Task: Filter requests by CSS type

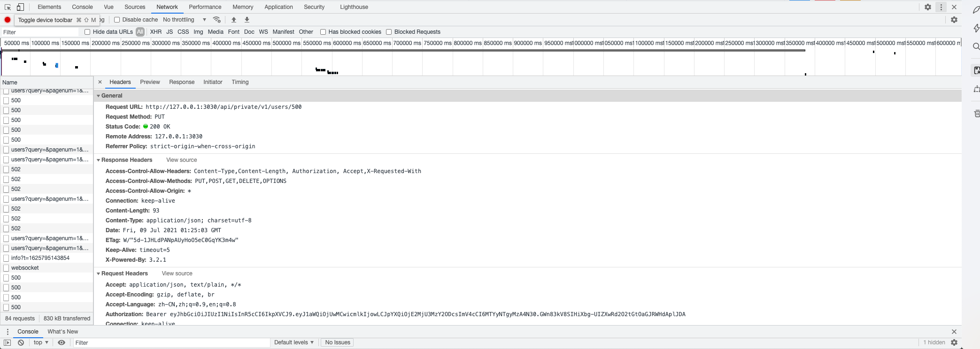Action: (x=183, y=32)
